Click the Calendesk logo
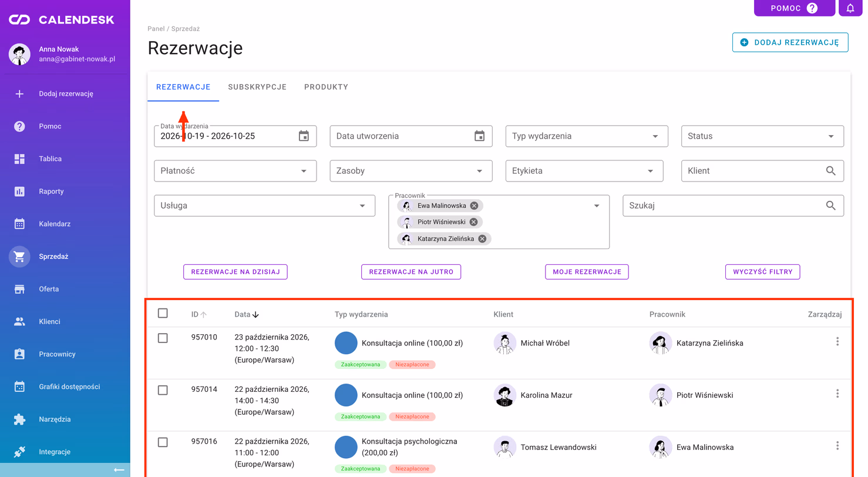 61,20
